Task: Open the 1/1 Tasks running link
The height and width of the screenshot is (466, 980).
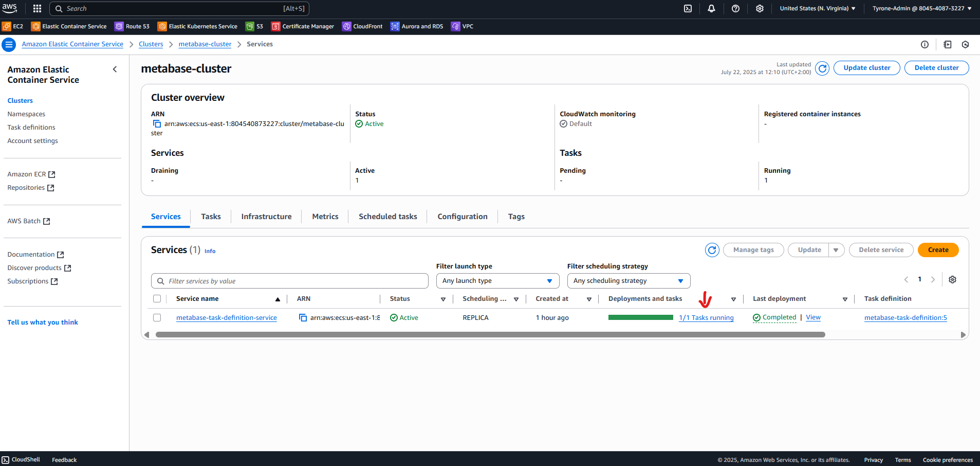Action: point(706,317)
